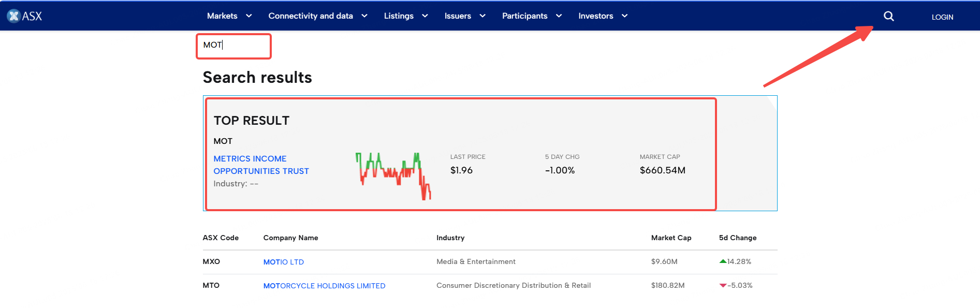
Task: Click the 5d Change column header
Action: pos(737,238)
